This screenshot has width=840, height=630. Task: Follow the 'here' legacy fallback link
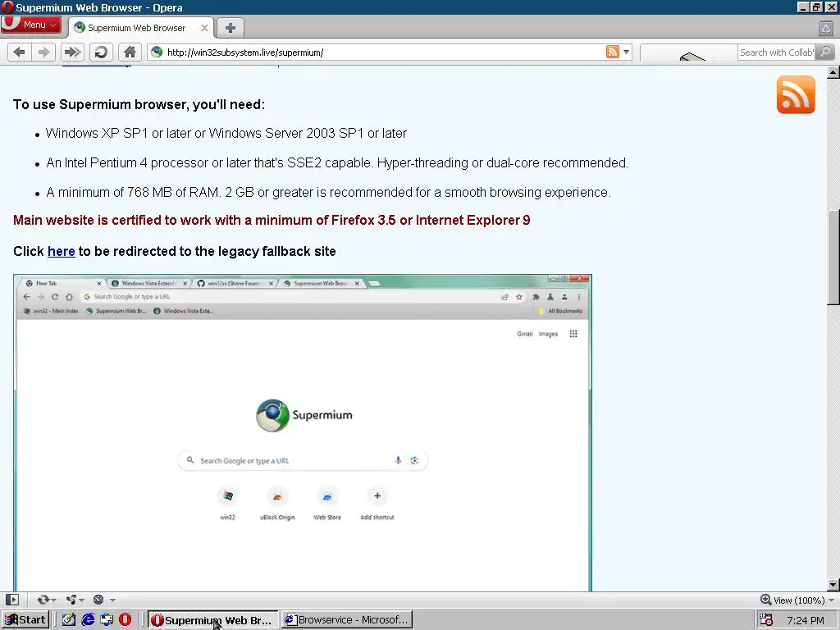(x=61, y=251)
